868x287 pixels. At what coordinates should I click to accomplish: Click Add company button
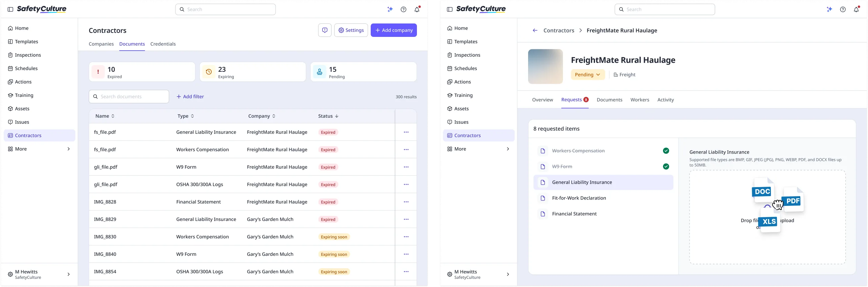point(393,31)
